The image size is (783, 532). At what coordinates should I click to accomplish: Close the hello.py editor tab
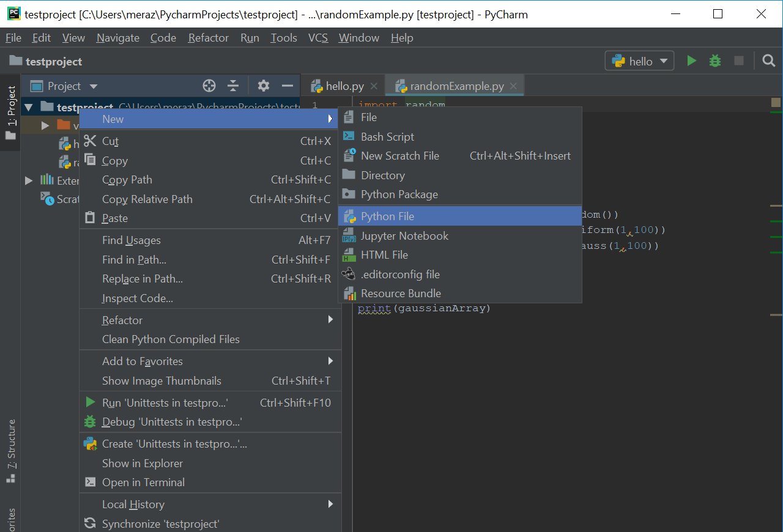click(x=374, y=86)
